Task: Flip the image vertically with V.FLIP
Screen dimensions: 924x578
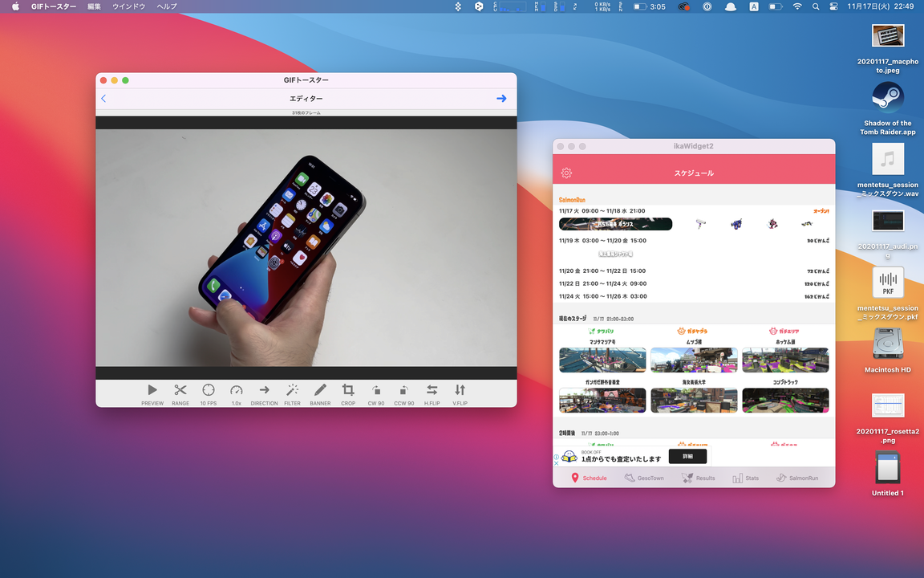Action: [460, 394]
